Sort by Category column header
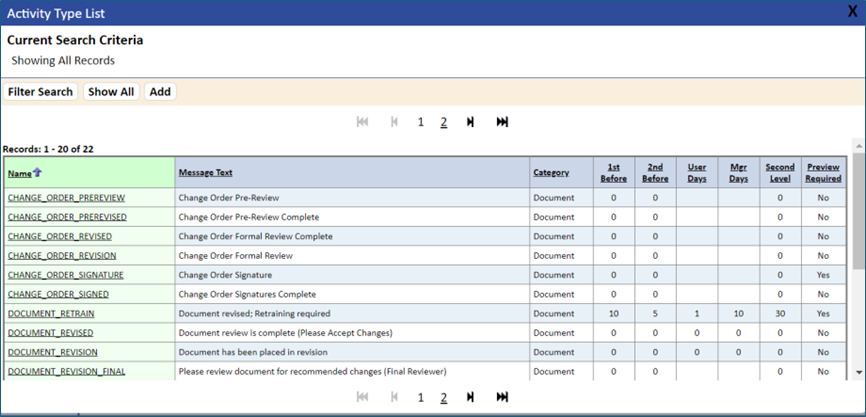The image size is (866, 417). pyautogui.click(x=551, y=173)
